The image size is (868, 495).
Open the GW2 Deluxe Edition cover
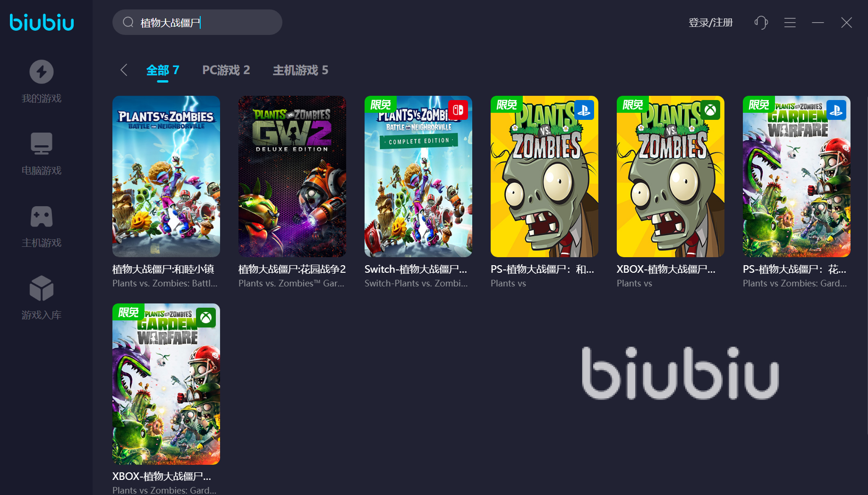click(x=292, y=176)
